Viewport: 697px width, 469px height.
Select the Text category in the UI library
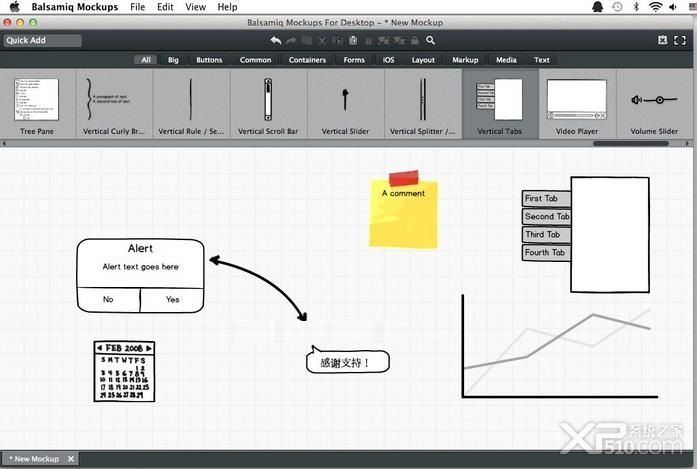[542, 60]
